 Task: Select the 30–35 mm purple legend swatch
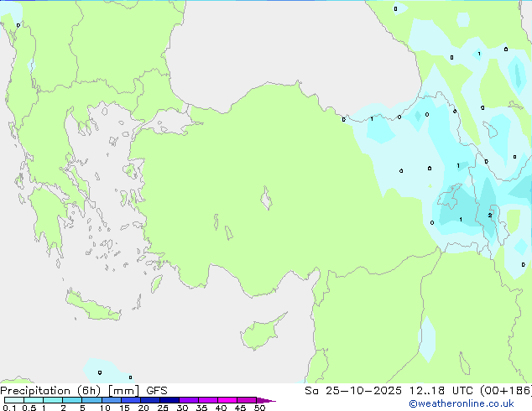click(x=188, y=400)
